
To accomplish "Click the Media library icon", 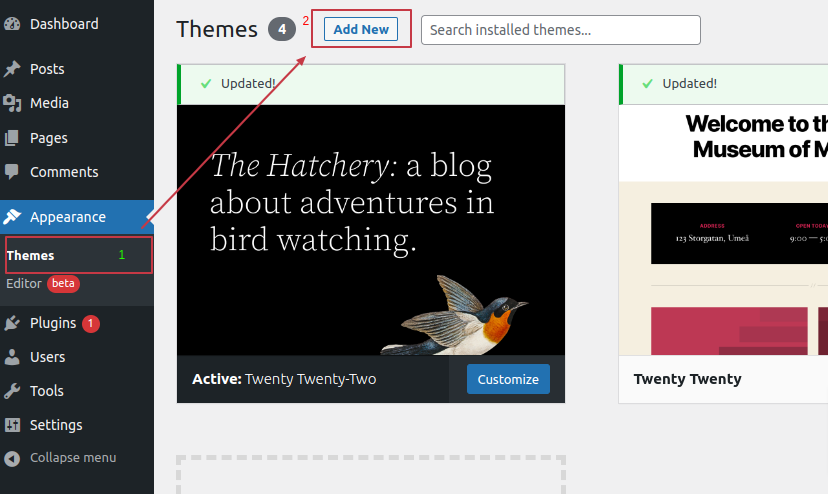I will pyautogui.click(x=12, y=103).
